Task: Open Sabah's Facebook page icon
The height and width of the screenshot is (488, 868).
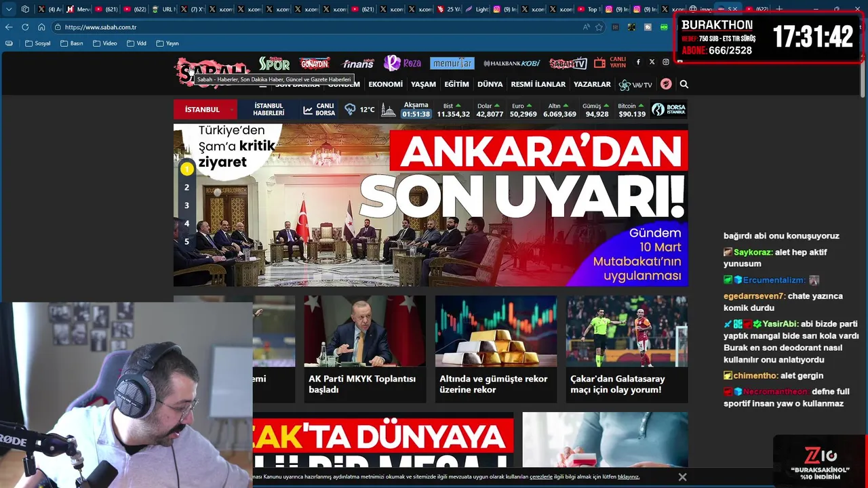Action: coord(638,62)
